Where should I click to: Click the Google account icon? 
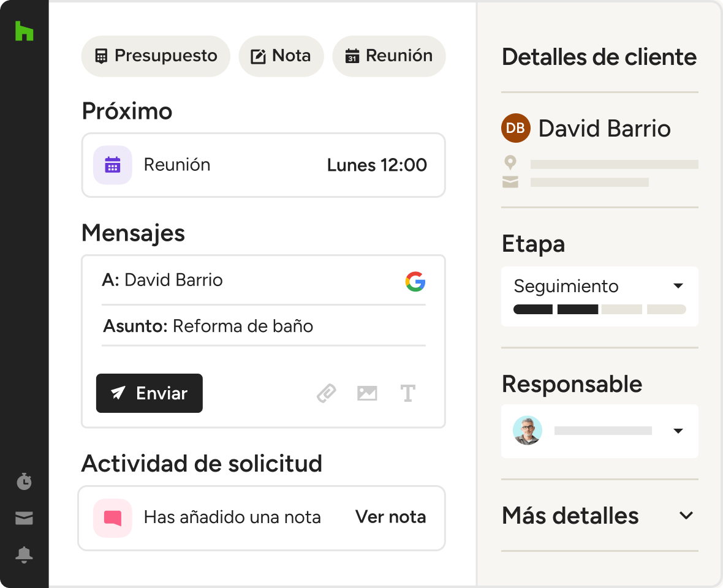tap(415, 281)
